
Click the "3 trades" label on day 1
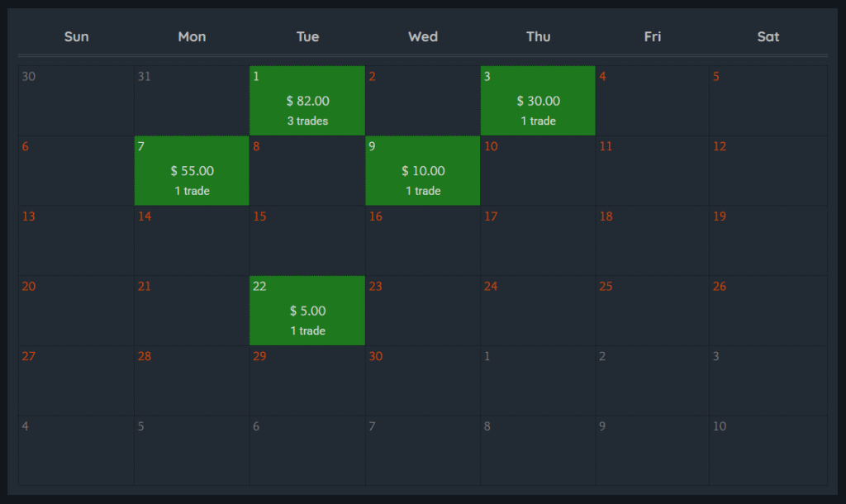pyautogui.click(x=307, y=121)
